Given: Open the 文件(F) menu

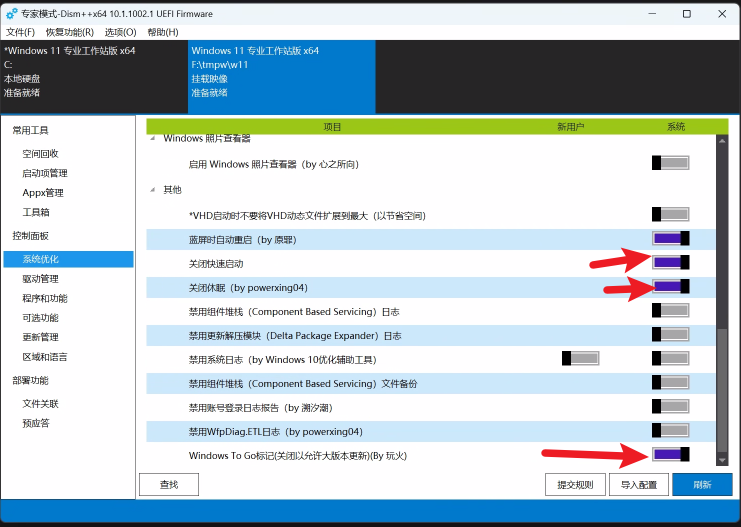Looking at the screenshot, I should [20, 32].
